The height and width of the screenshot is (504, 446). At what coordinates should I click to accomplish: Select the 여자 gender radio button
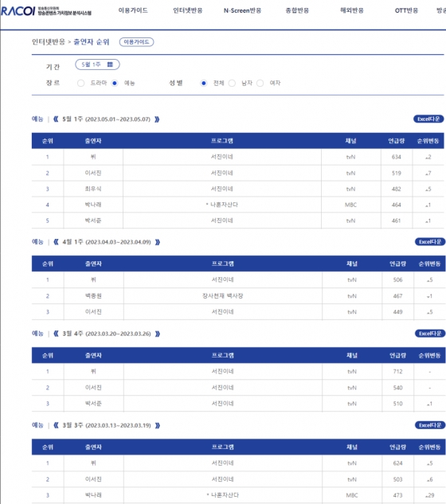click(260, 84)
